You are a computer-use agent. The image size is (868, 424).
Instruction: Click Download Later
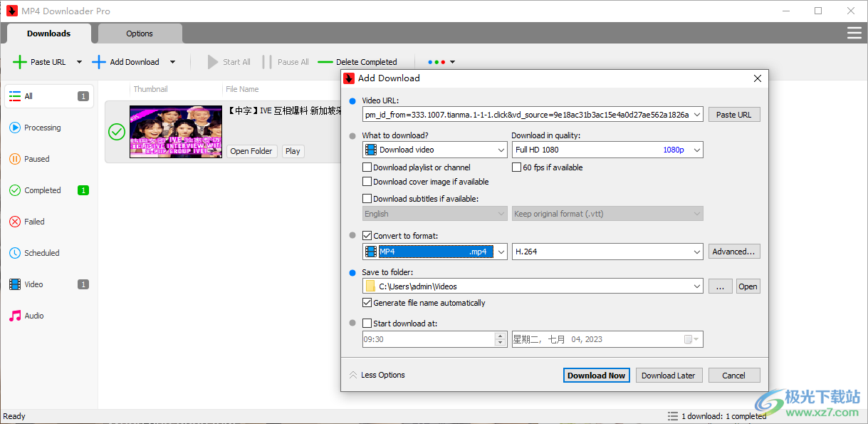click(x=669, y=376)
